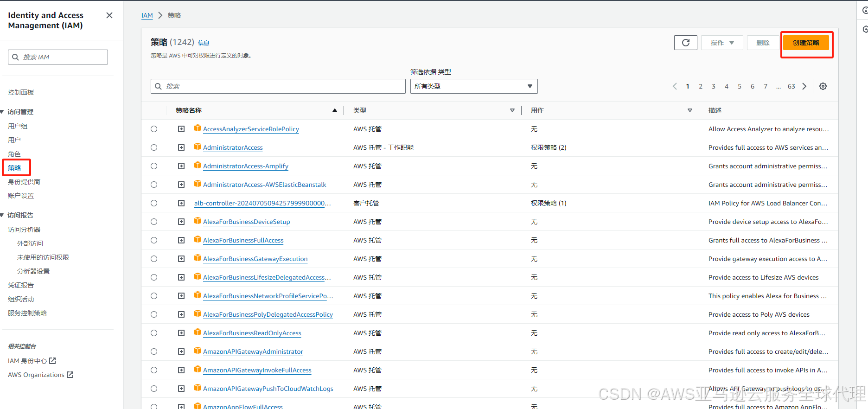Open the AdministratorAccess policy link
Image resolution: width=868 pixels, height=409 pixels.
point(233,147)
